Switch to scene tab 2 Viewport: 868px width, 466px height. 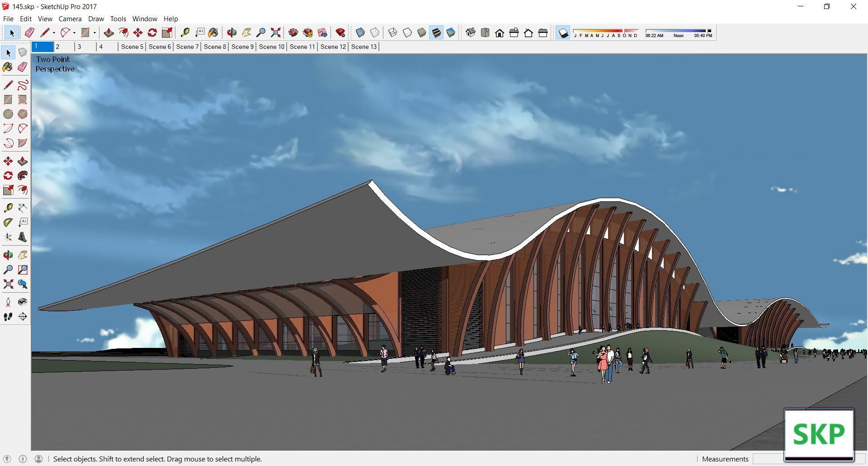click(64, 47)
